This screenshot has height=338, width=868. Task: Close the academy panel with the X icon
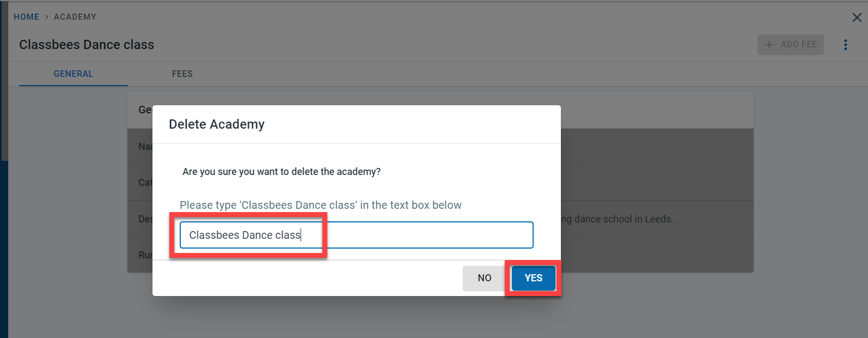coord(857,17)
